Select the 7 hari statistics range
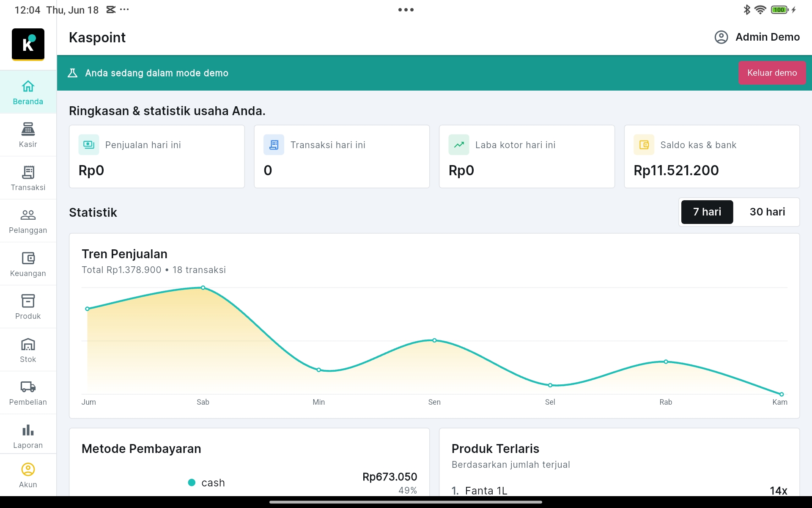The height and width of the screenshot is (508, 812). [707, 212]
